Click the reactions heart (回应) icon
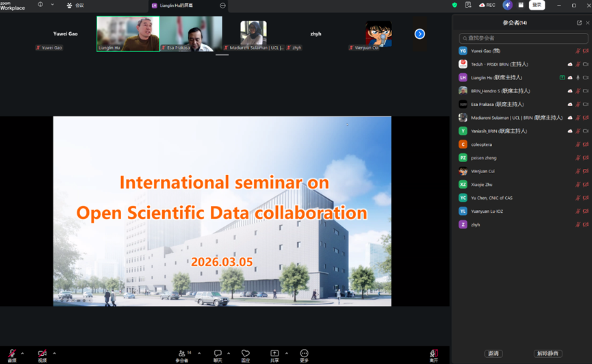Screen dimensions: 592x364 click(x=246, y=354)
